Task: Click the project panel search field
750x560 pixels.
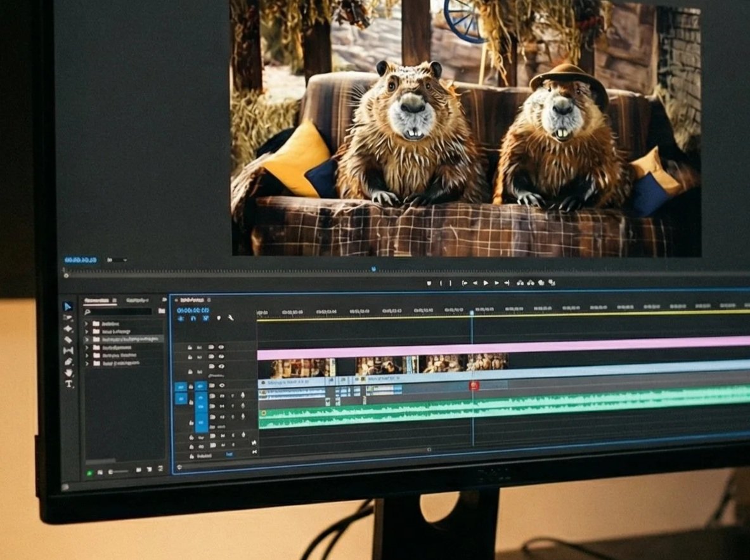Action: pyautogui.click(x=118, y=312)
